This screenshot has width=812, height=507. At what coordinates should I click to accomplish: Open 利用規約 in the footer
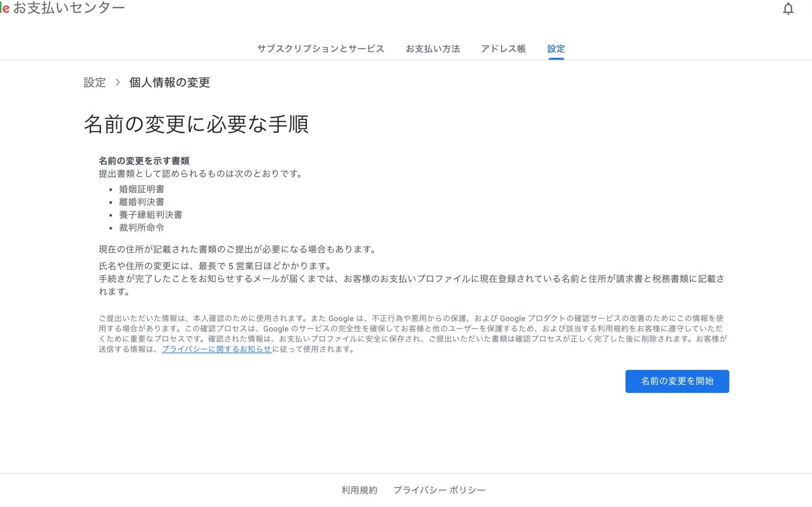pos(359,490)
